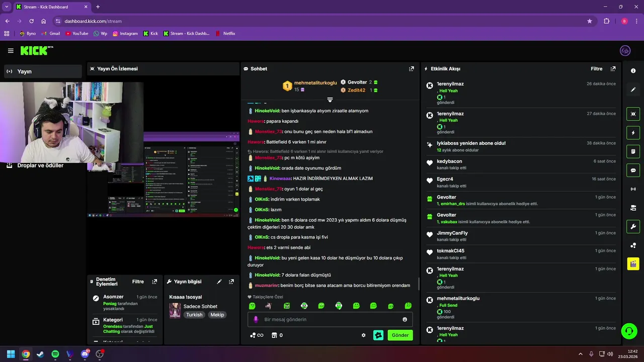Click the pencil edit-layout icon in right sidebar
This screenshot has height=362, width=644.
(x=633, y=89)
